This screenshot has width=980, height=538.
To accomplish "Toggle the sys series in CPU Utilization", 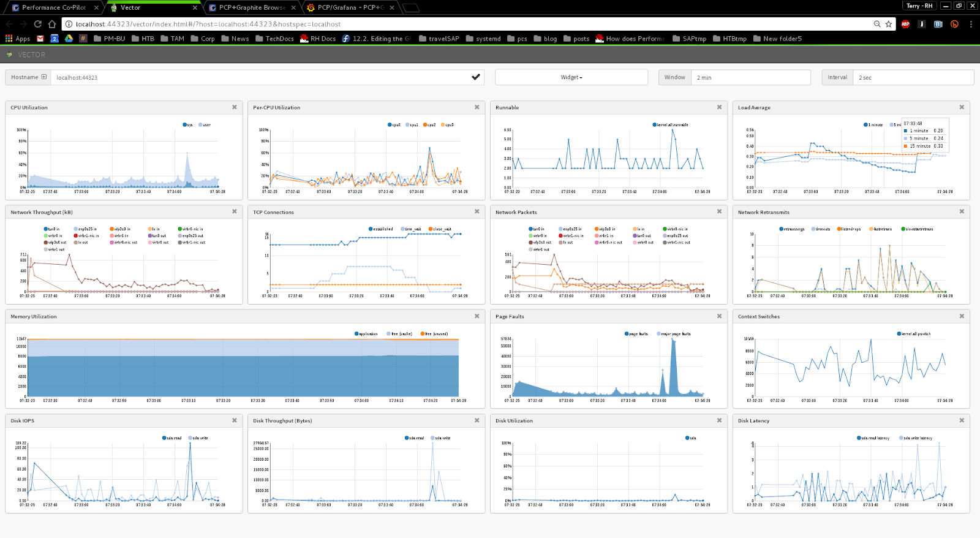I will [188, 125].
